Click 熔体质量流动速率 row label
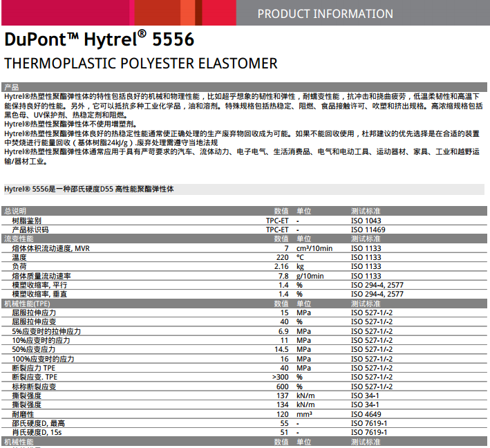 coord(41,276)
